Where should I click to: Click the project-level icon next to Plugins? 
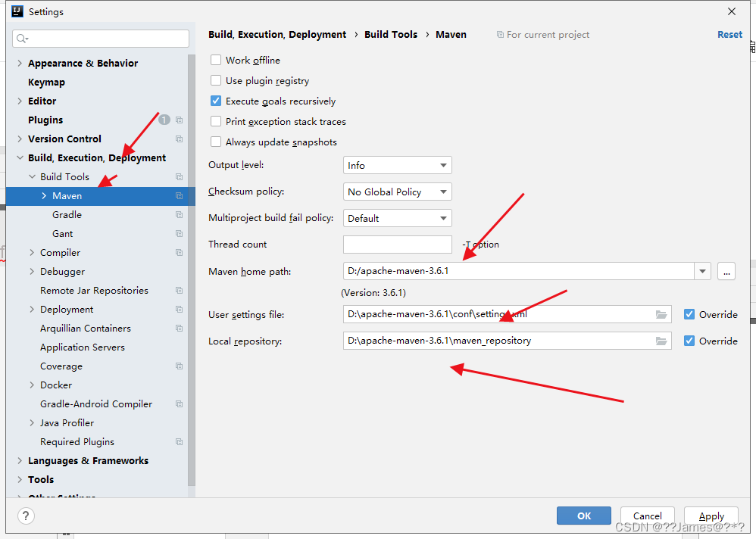pyautogui.click(x=180, y=120)
